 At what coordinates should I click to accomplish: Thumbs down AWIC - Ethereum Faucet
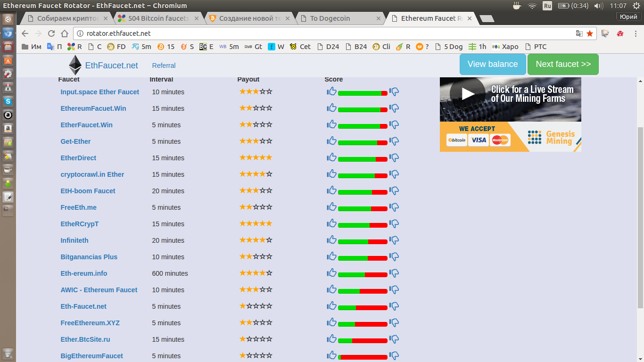[394, 290]
